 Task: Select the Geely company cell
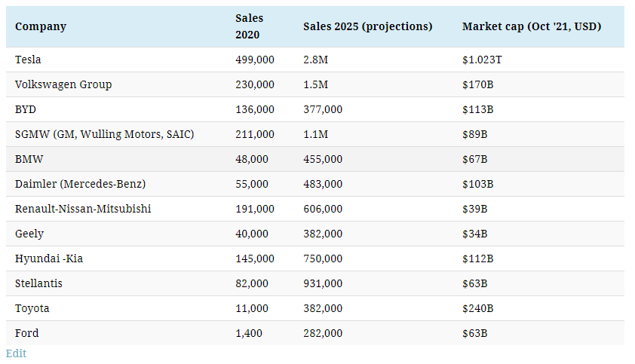click(29, 234)
